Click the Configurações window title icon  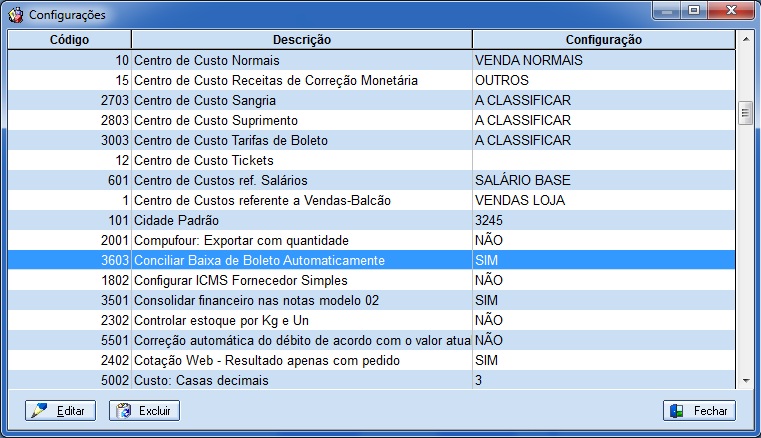click(x=16, y=15)
